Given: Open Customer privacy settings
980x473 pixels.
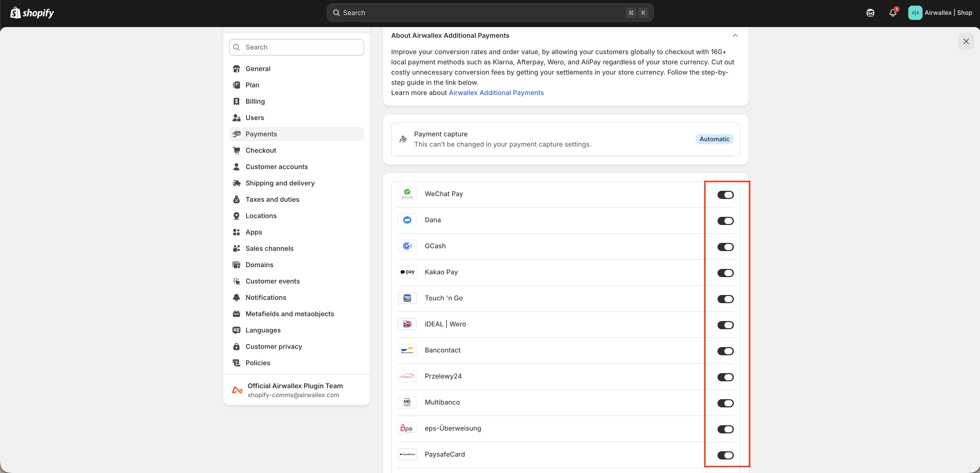Looking at the screenshot, I should click(296, 347).
